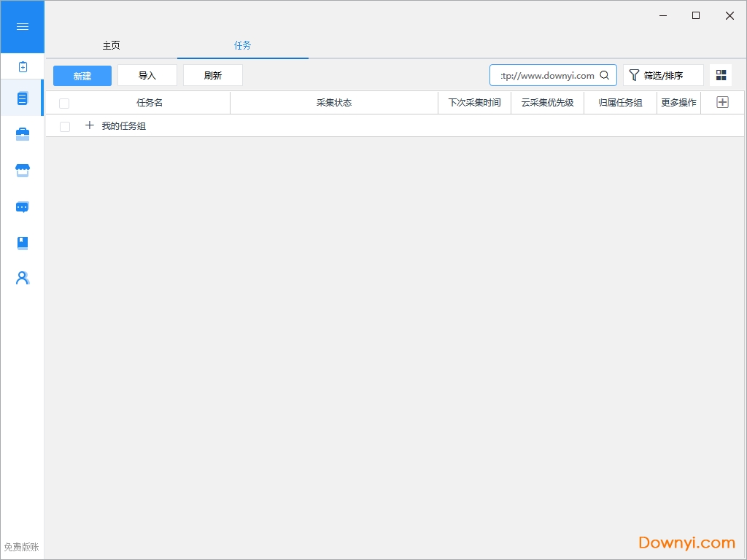Click the tutorial bookmark icon in sidebar
The image size is (747, 560).
[22, 242]
